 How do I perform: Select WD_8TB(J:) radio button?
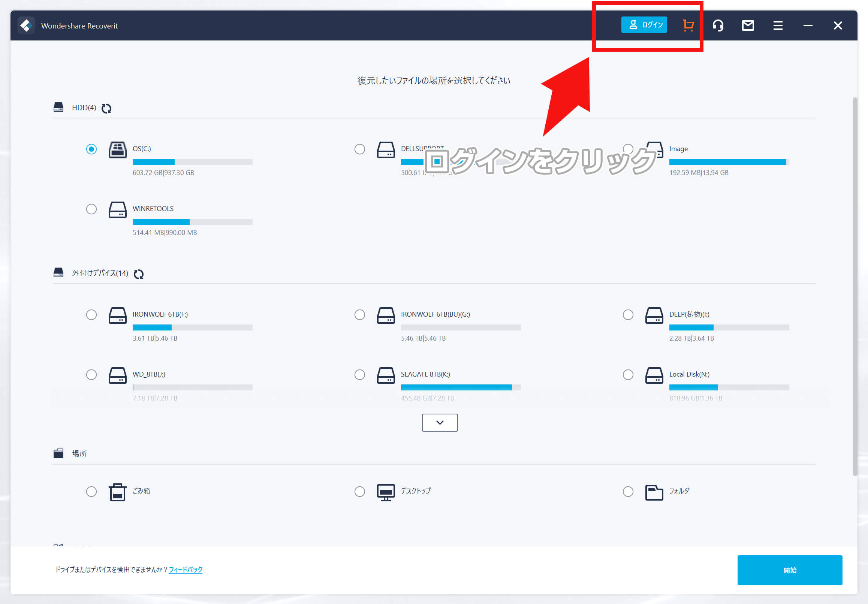[91, 375]
